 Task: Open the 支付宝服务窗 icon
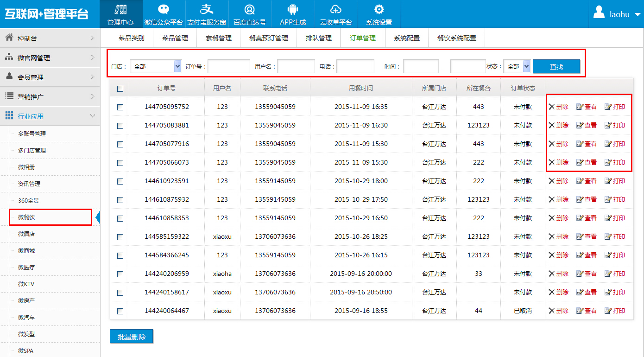tap(207, 9)
